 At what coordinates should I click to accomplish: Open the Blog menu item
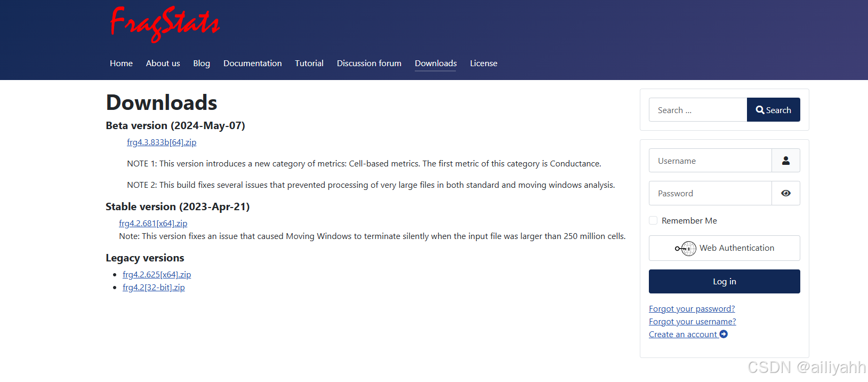point(202,63)
